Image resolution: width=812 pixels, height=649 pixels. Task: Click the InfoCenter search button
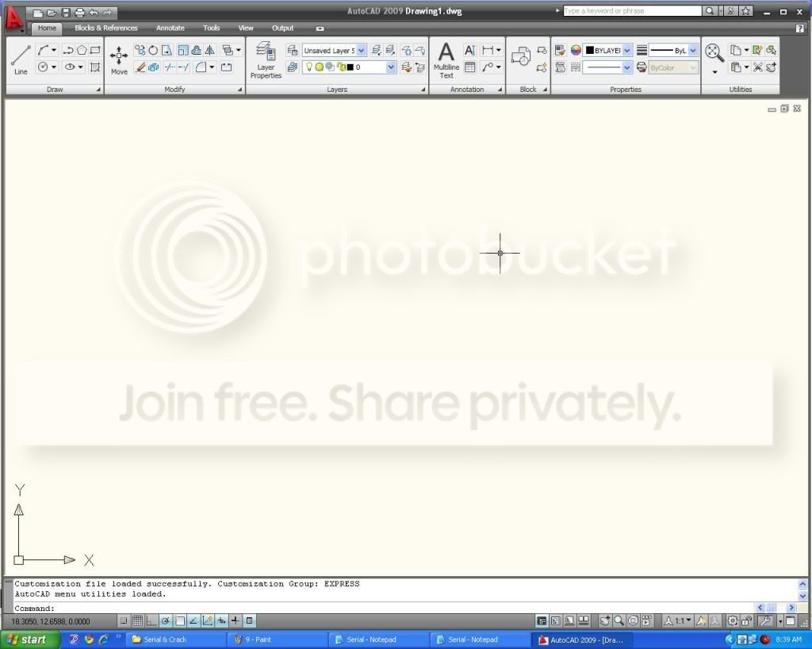[710, 10]
